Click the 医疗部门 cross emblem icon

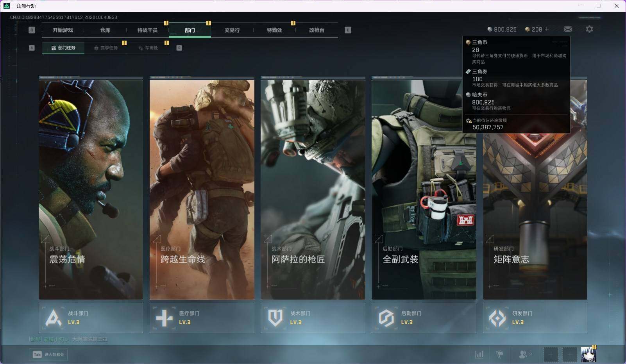(x=165, y=318)
